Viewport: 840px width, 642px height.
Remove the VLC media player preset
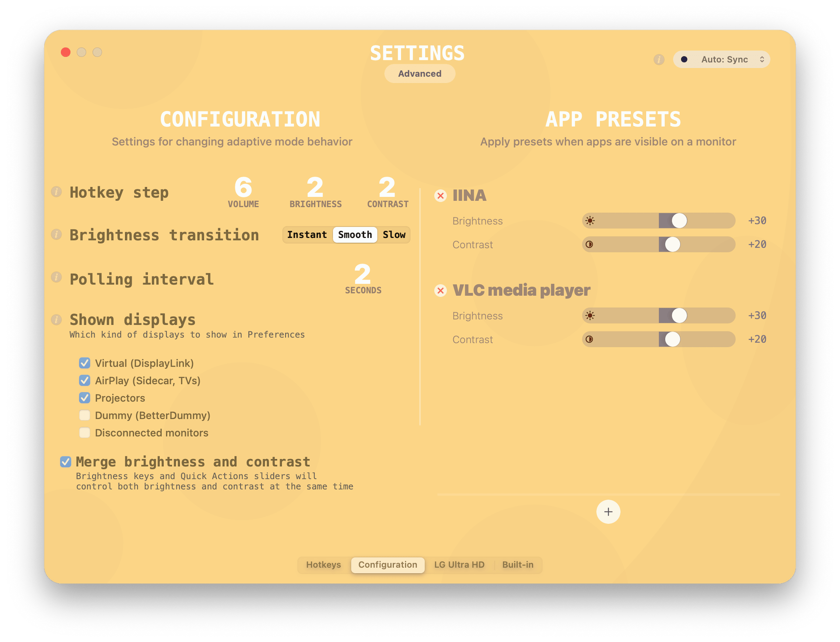441,290
